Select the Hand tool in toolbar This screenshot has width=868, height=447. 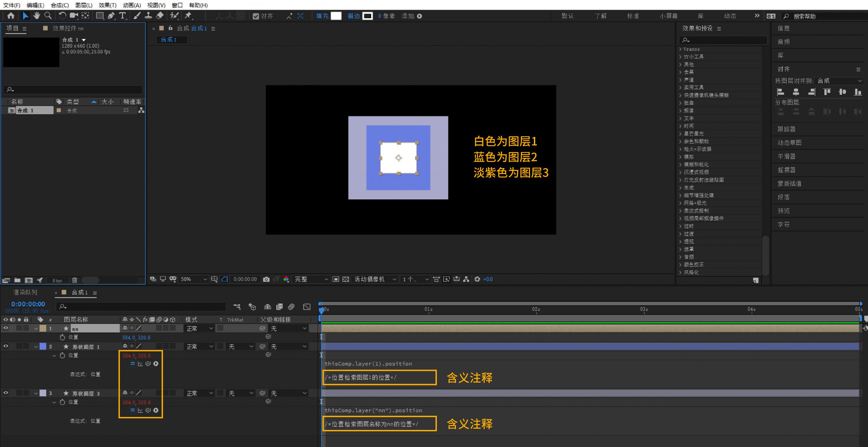(36, 16)
